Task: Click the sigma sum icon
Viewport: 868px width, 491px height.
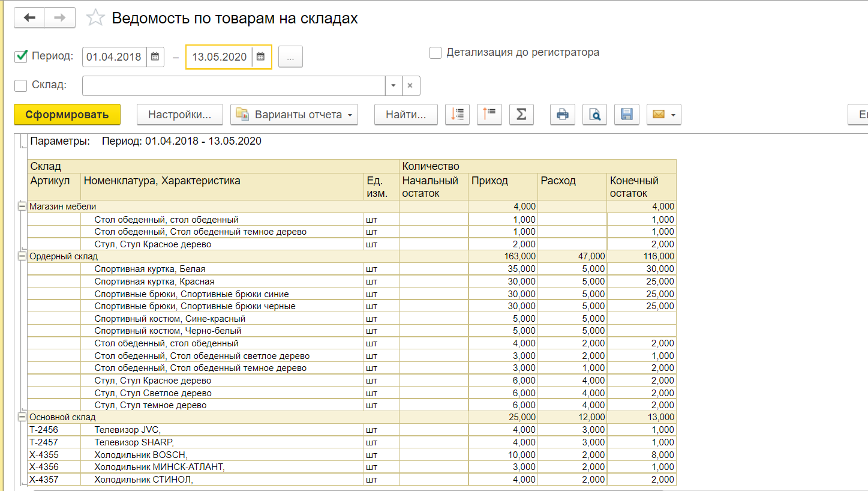Action: coord(521,114)
